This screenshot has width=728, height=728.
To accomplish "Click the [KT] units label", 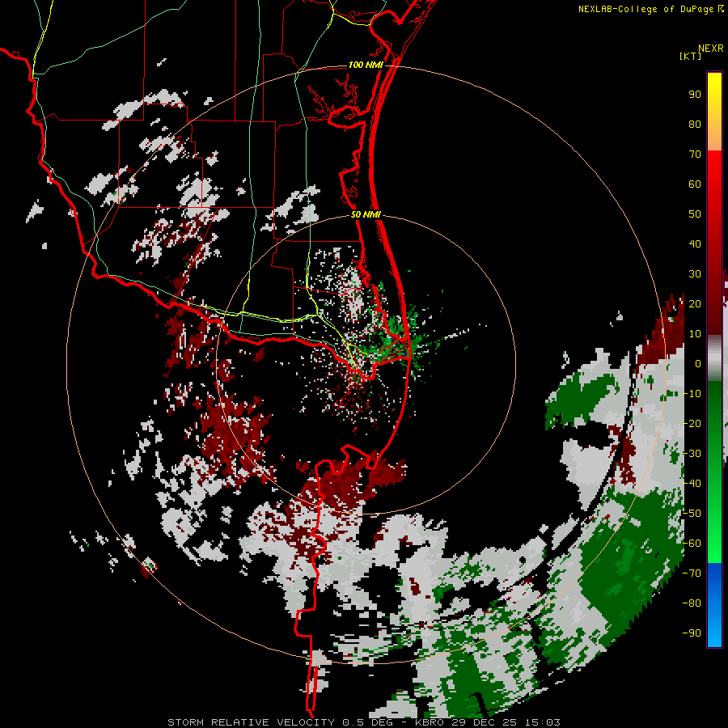I will 691,56.
